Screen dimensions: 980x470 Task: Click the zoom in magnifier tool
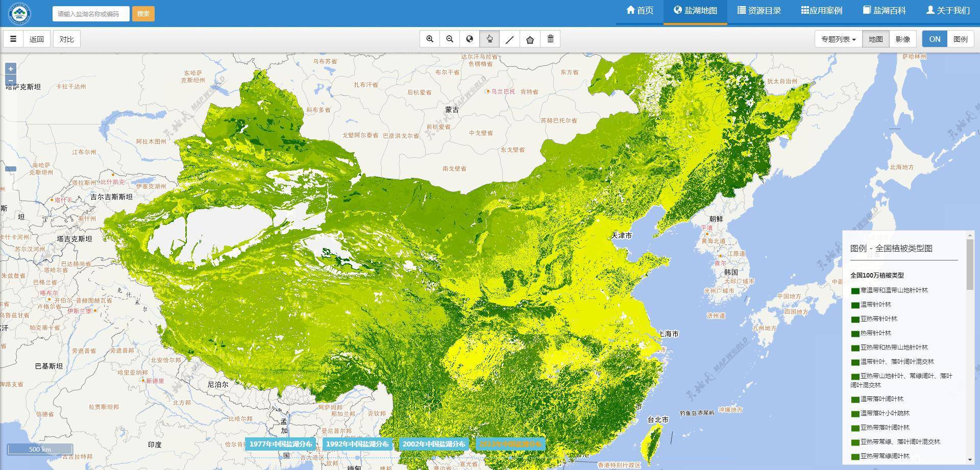(x=430, y=39)
